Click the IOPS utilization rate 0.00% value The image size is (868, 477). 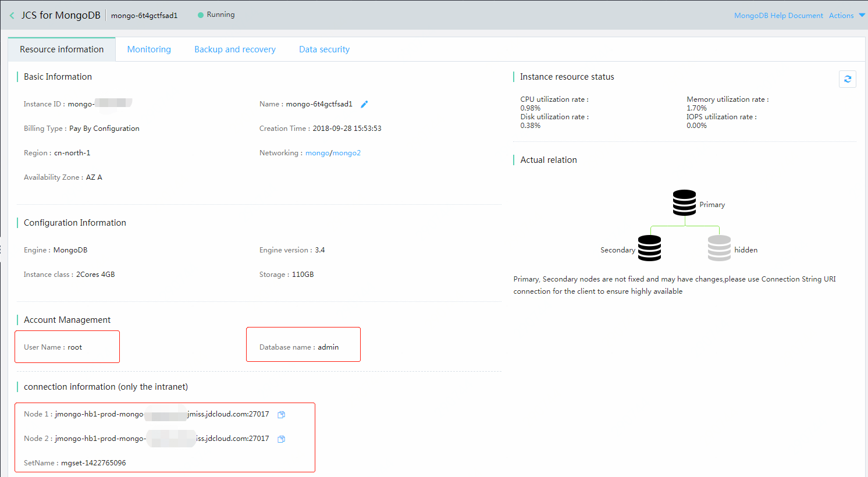(696, 126)
